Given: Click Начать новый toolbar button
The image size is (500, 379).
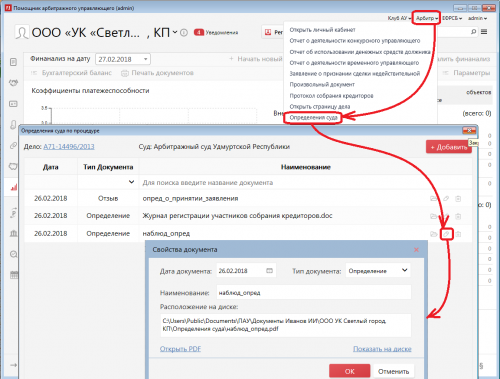Looking at the screenshot, I should click(x=256, y=59).
